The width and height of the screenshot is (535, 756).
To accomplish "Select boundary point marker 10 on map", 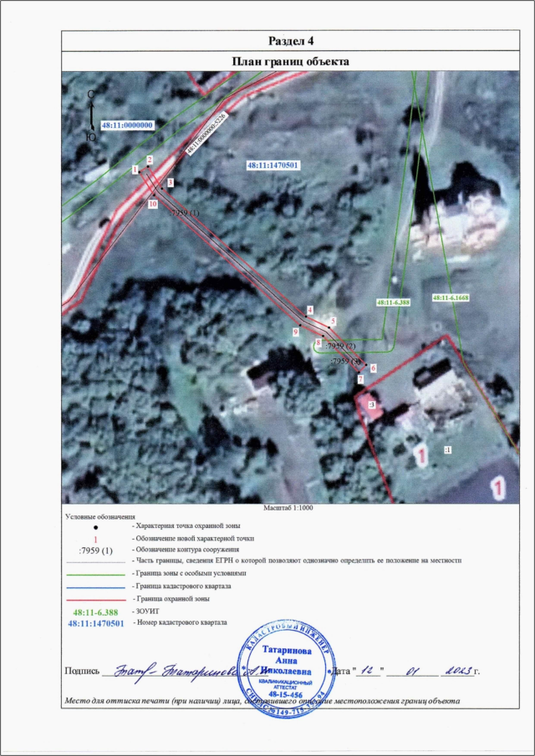I will pyautogui.click(x=153, y=203).
